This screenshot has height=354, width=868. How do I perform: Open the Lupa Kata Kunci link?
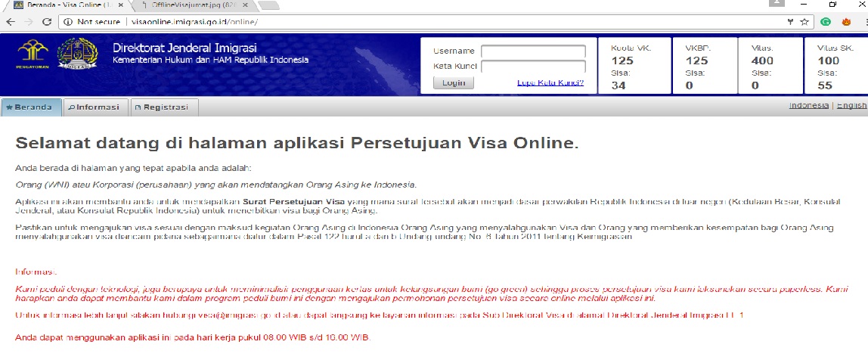(550, 83)
